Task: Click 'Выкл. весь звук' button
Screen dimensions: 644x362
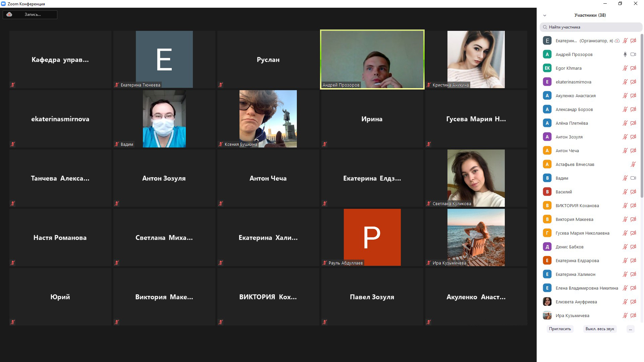Action: click(x=600, y=329)
